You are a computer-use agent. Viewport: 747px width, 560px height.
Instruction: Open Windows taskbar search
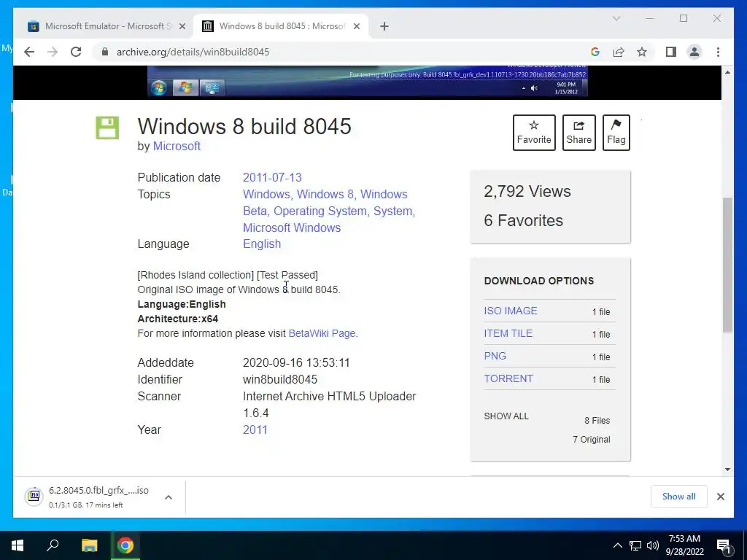53,545
